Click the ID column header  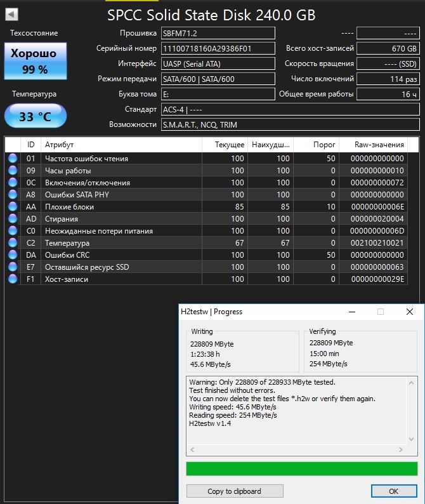tap(30, 145)
